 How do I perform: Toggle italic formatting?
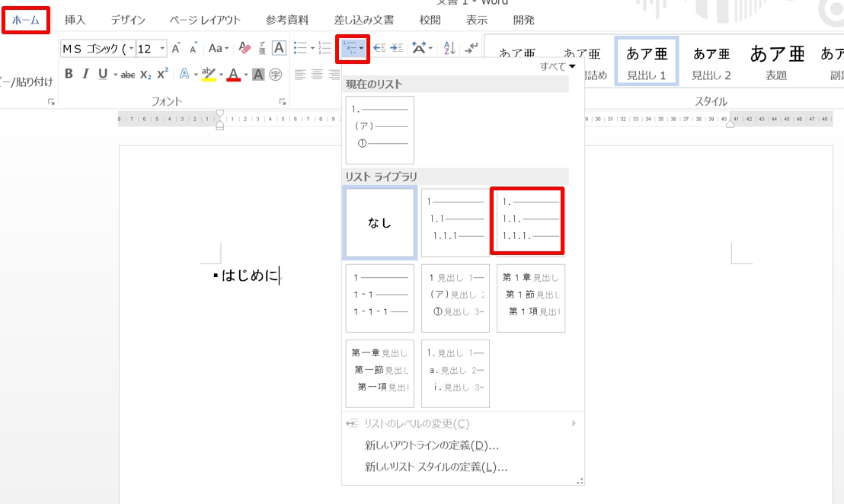pyautogui.click(x=85, y=74)
